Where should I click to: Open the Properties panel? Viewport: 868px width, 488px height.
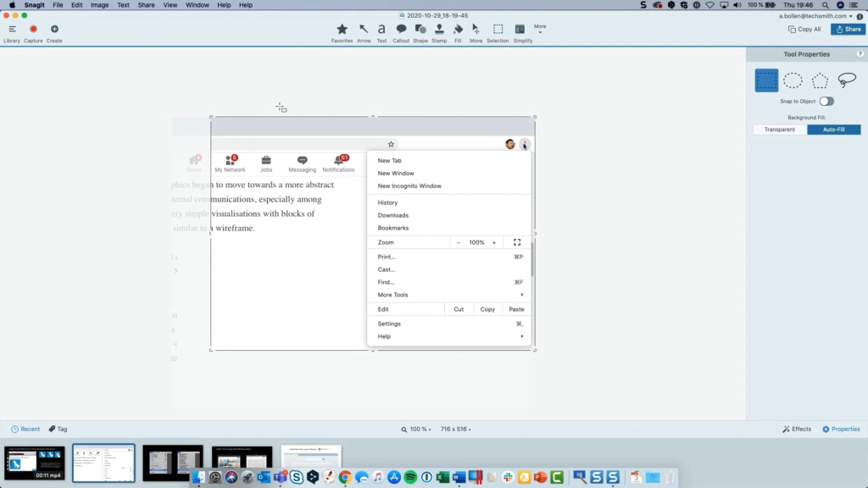coord(841,429)
